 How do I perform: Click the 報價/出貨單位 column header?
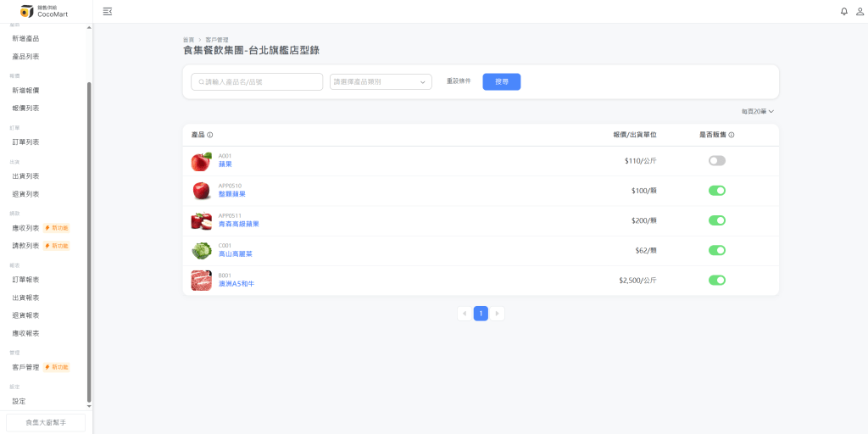tap(635, 135)
